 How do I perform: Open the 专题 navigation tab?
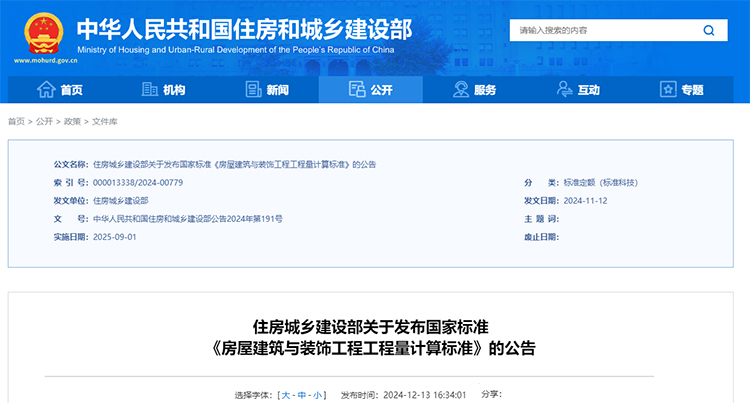tap(682, 89)
